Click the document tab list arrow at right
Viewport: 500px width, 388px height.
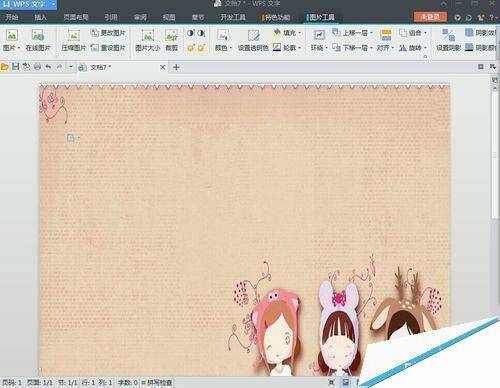coord(493,67)
